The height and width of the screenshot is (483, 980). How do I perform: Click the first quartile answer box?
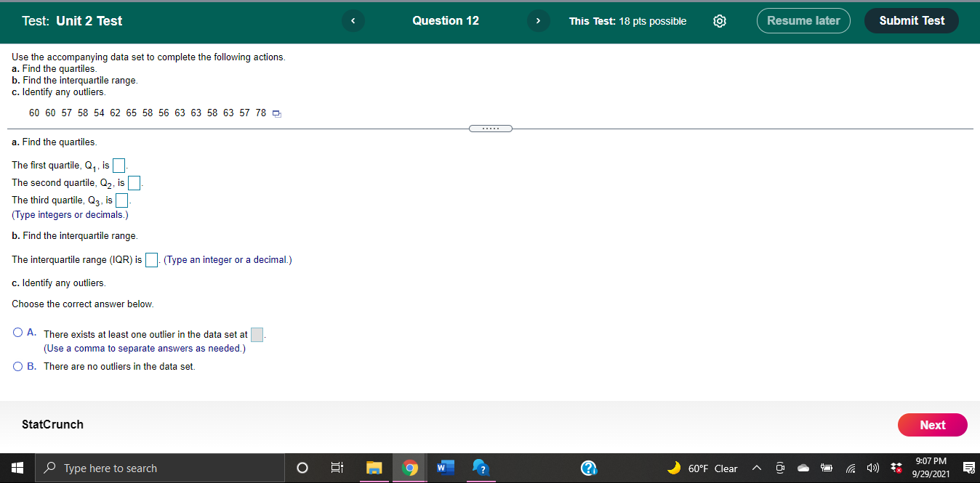[x=119, y=165]
